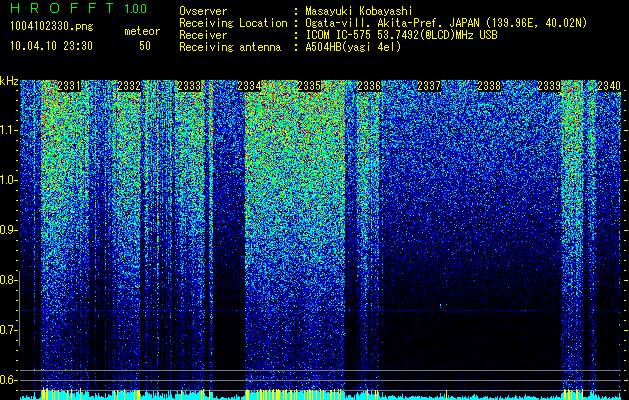Viewport: 629px width, 400px height.
Task: Click the Receiver label
Action: point(203,35)
